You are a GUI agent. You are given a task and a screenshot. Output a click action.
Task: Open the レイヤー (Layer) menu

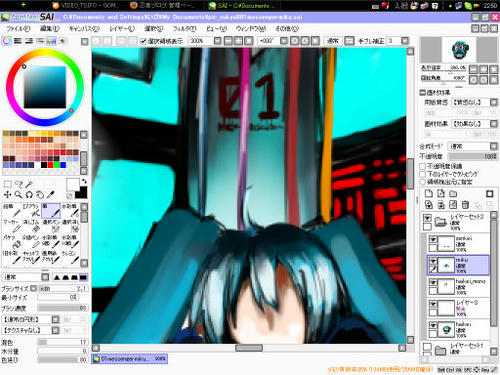[x=122, y=29]
